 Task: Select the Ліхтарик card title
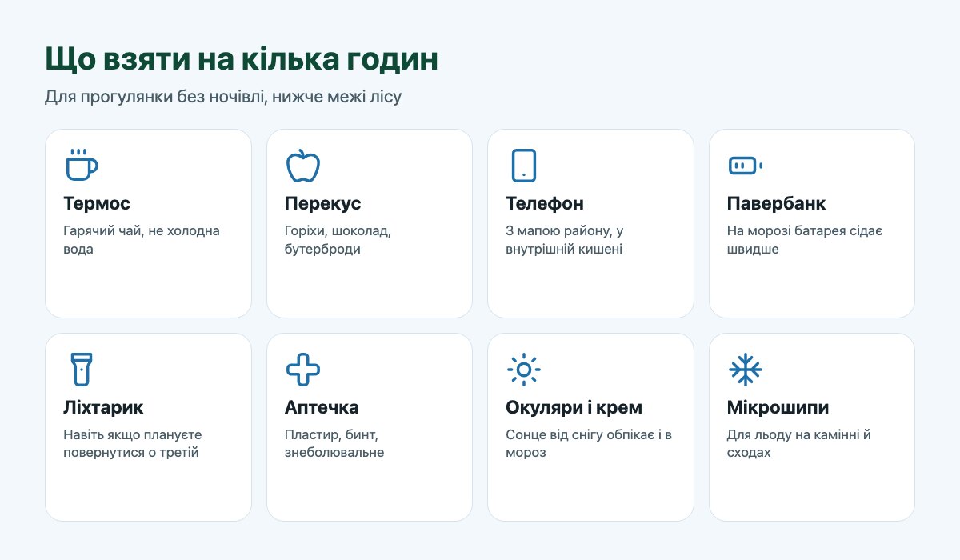tap(103, 407)
